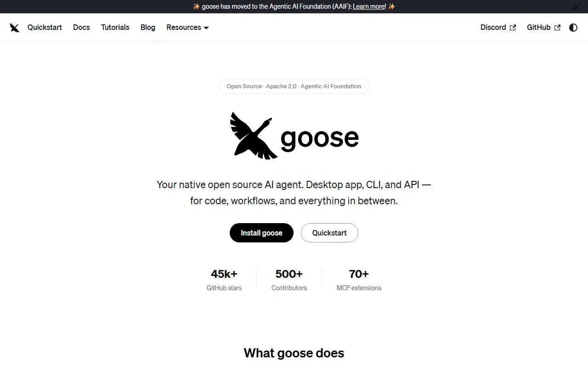Click the tagline starting 'Your native open source'
This screenshot has width=588, height=368.
(294, 193)
